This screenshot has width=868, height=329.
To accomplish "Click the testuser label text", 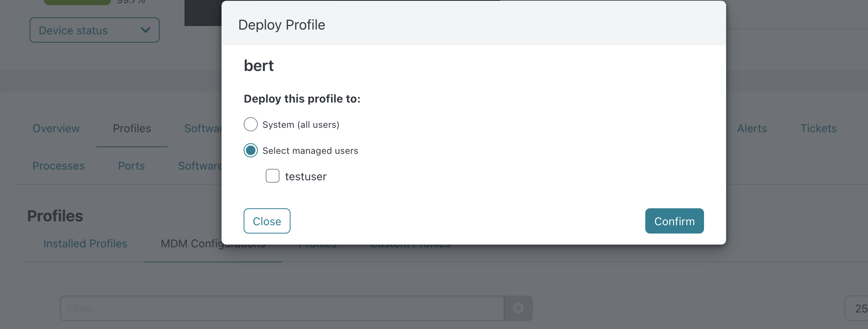I will pos(306,176).
